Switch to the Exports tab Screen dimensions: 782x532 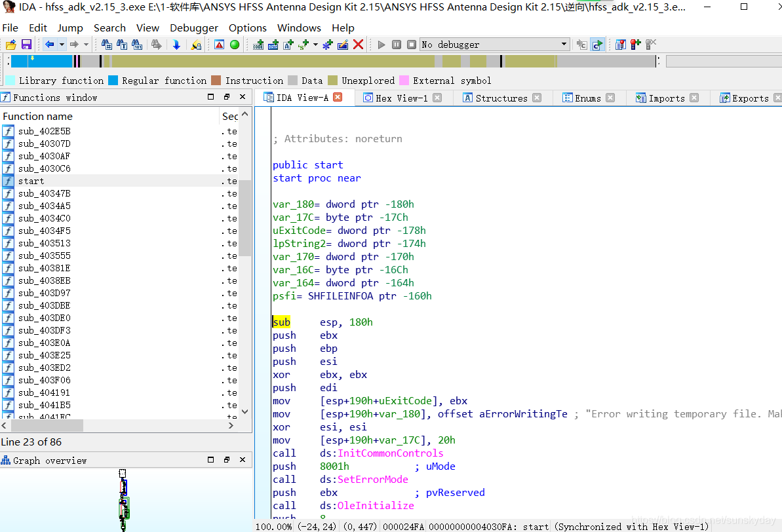(745, 98)
